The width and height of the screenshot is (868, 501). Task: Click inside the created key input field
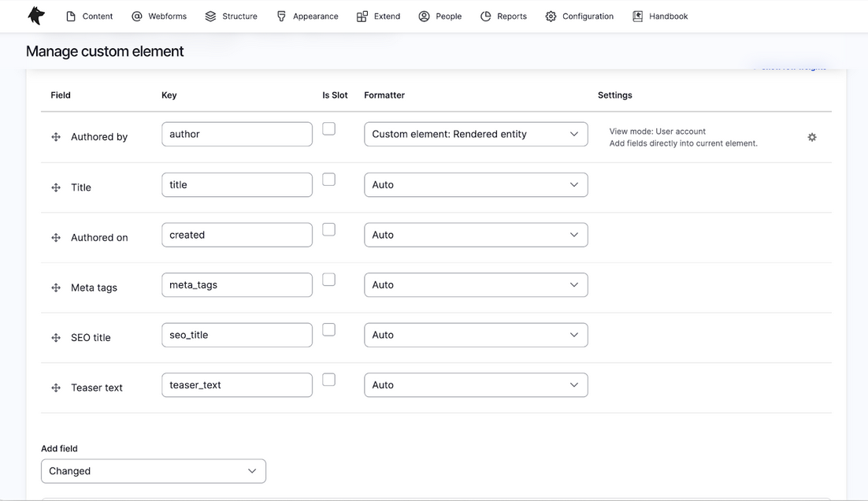tap(236, 234)
